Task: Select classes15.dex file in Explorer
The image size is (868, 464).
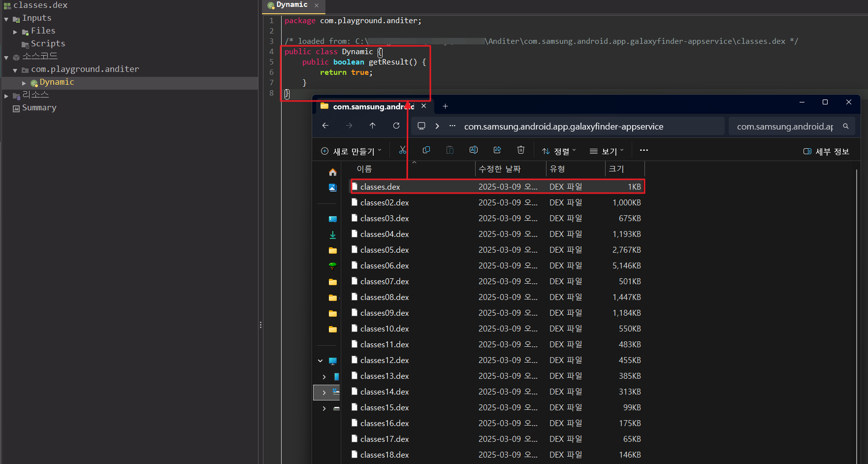Action: click(x=497, y=407)
